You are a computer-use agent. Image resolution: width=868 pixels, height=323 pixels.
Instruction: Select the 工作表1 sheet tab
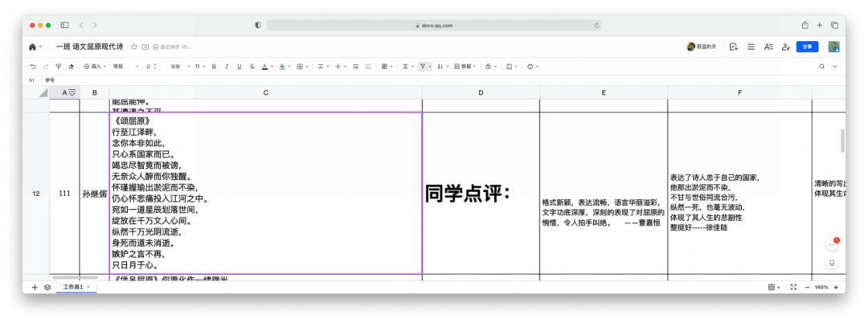(x=73, y=287)
